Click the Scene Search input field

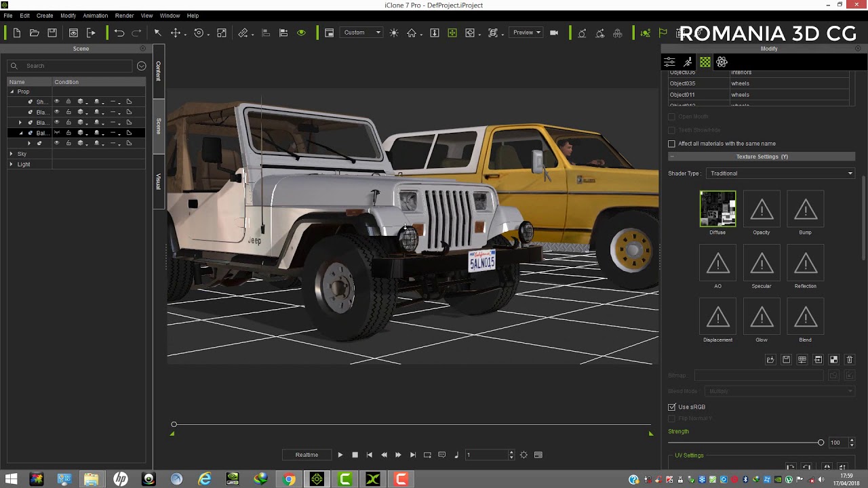tap(70, 66)
